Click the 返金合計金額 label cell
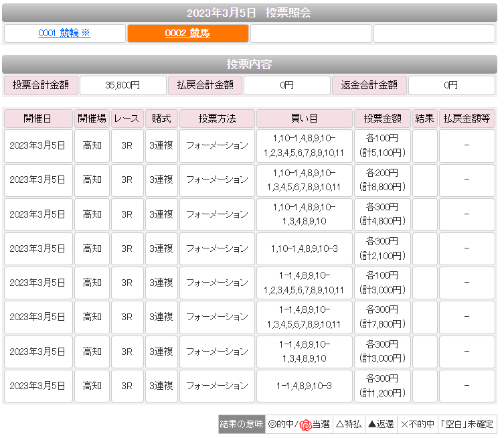Viewport: 504px width, 438px height. click(369, 85)
